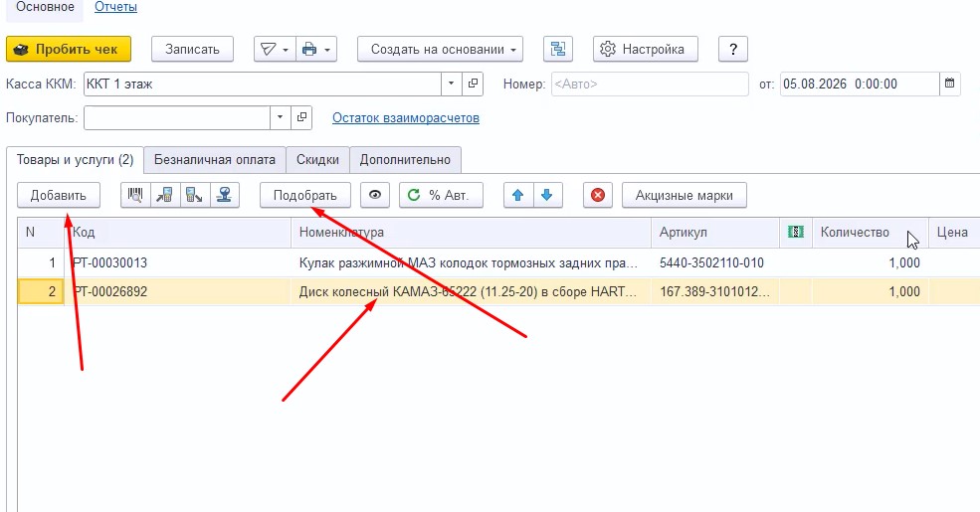
Task: Focus the Покупатель input field
Action: point(177,117)
